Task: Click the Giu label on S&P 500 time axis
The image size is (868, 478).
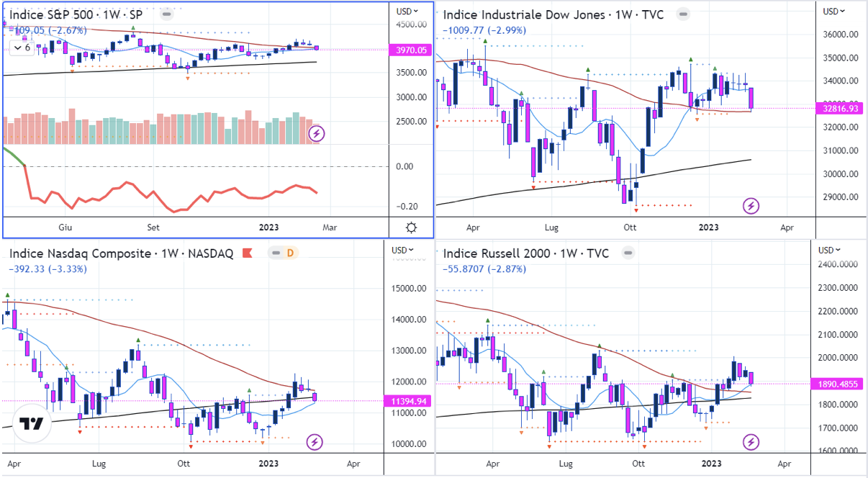Action: (x=66, y=227)
